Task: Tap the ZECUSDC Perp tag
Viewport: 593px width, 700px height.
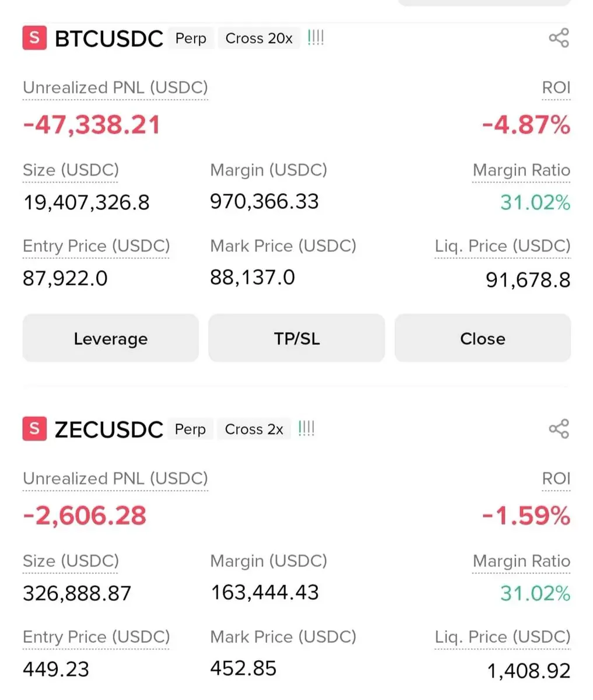Action: point(190,429)
